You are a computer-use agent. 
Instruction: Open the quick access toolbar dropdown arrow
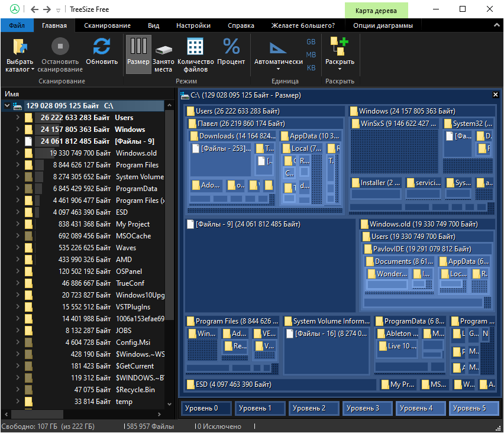point(58,10)
